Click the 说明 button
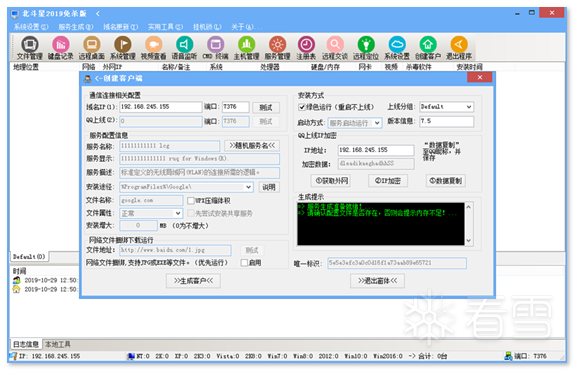The height and width of the screenshot is (370, 574). tap(269, 187)
